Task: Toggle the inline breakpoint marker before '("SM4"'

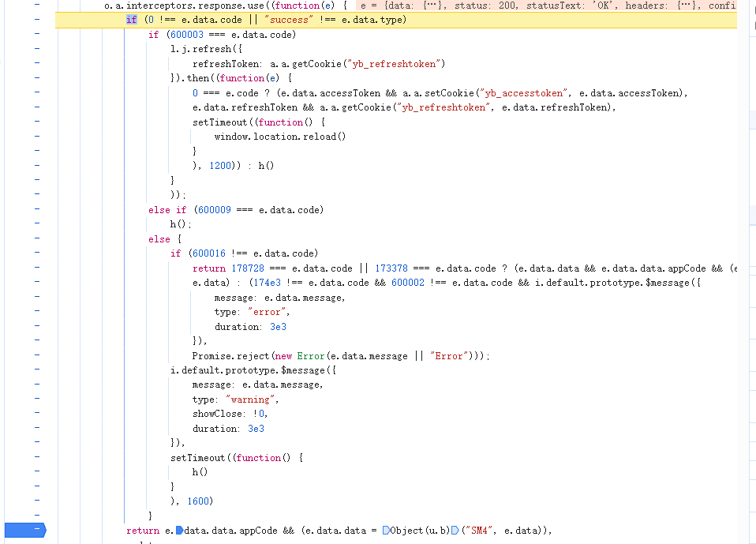Action: click(x=455, y=531)
